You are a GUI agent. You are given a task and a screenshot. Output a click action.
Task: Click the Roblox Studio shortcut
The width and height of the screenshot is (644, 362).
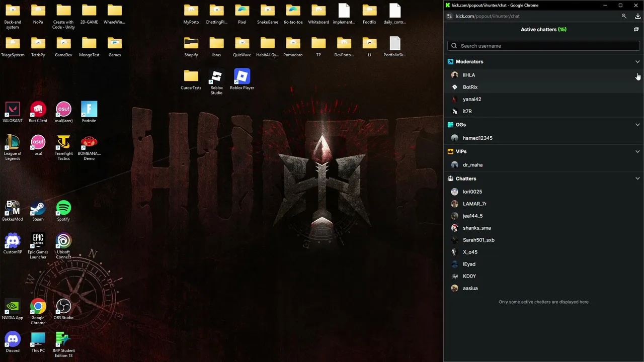216,82
